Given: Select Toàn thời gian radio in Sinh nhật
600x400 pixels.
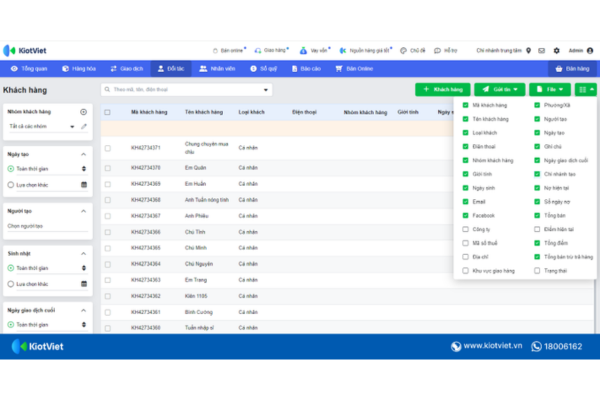Looking at the screenshot, I should click(11, 268).
